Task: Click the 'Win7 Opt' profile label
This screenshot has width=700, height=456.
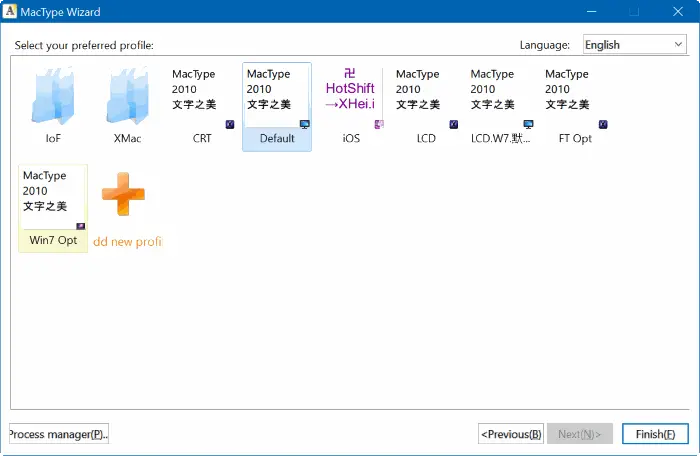Action: [53, 240]
